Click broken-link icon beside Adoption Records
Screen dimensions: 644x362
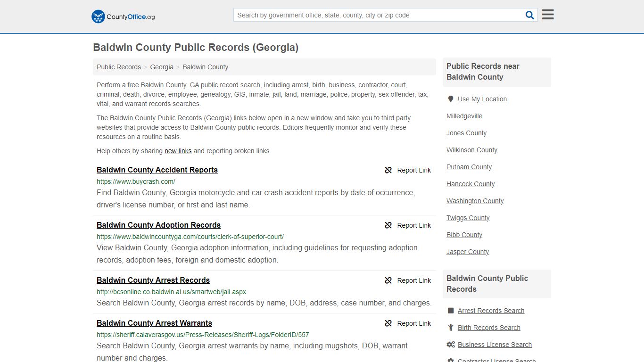[388, 225]
